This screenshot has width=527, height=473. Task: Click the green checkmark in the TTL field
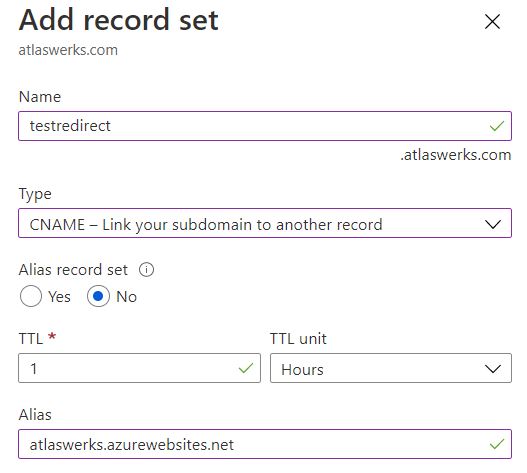246,368
